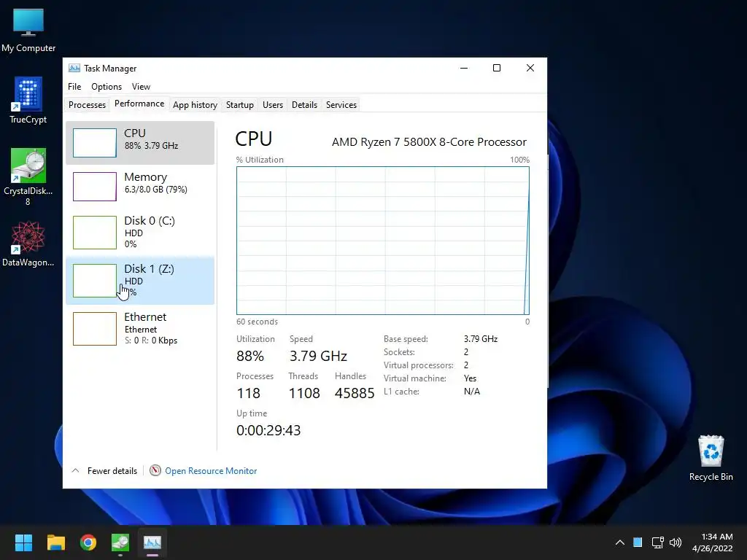This screenshot has width=747, height=560.
Task: Click the % Utilization graph label
Action: pos(260,160)
